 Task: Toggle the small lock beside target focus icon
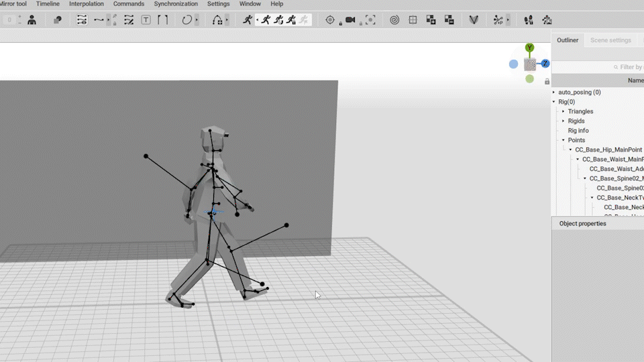[x=341, y=24]
